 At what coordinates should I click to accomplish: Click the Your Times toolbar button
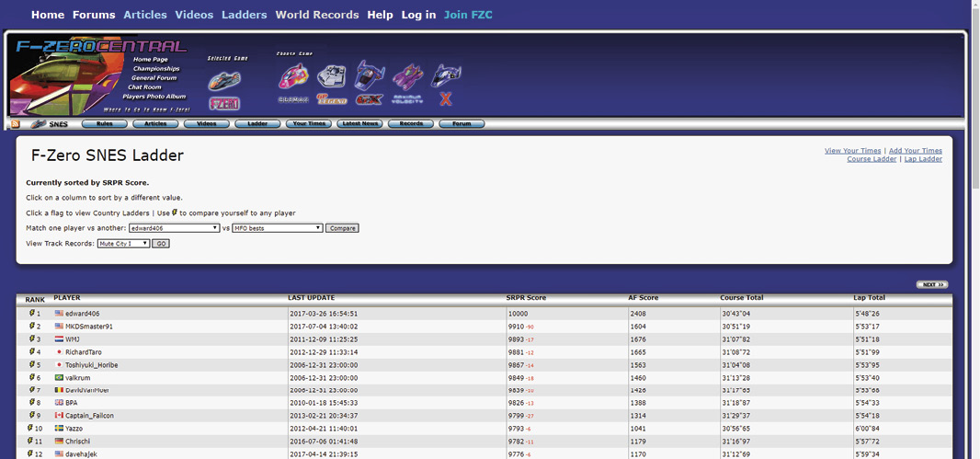pos(309,124)
